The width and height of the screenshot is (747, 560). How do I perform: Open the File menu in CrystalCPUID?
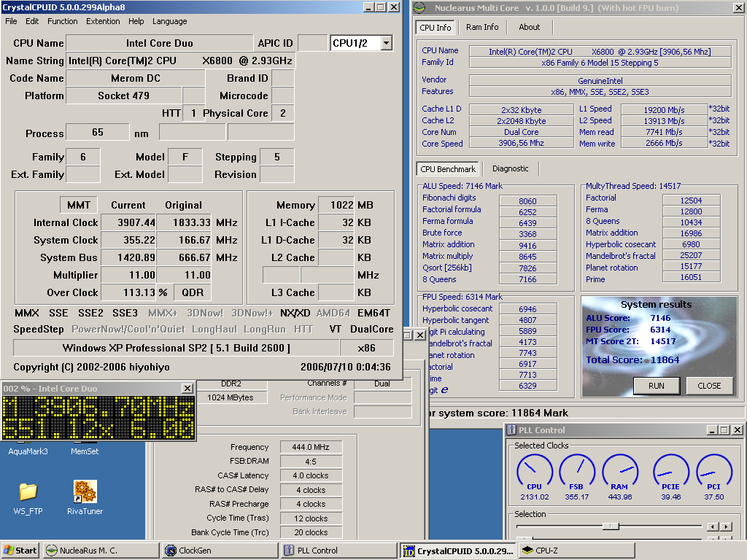coord(11,21)
